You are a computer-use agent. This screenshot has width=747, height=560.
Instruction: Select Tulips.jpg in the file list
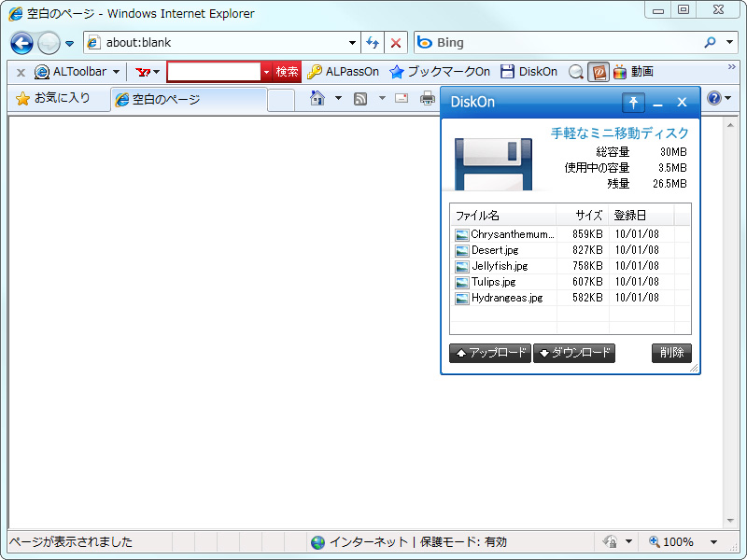(571, 282)
